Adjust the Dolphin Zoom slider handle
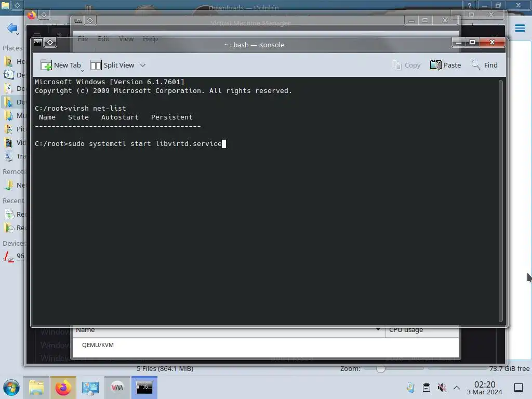The image size is (532, 399). (x=381, y=368)
